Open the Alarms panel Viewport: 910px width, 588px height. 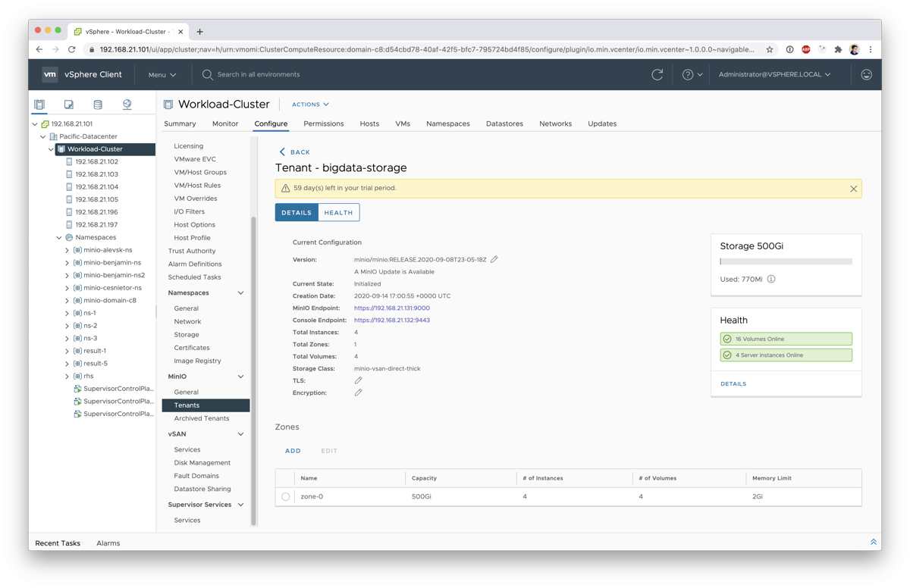[108, 543]
